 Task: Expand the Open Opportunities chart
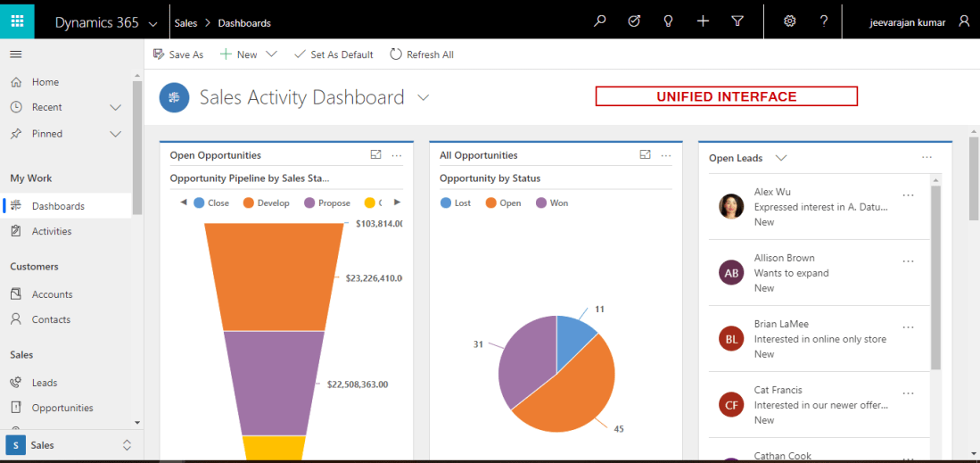pos(375,155)
